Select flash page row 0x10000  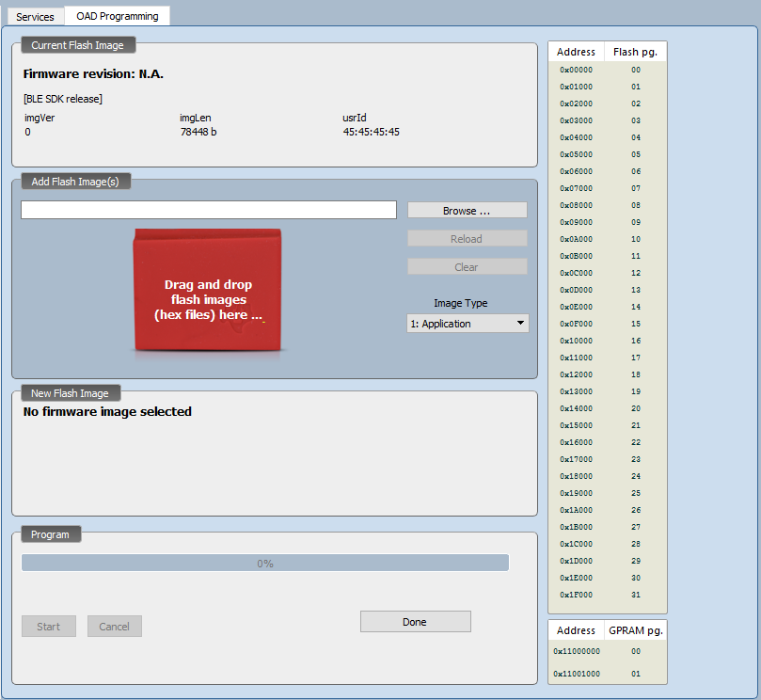(x=607, y=341)
